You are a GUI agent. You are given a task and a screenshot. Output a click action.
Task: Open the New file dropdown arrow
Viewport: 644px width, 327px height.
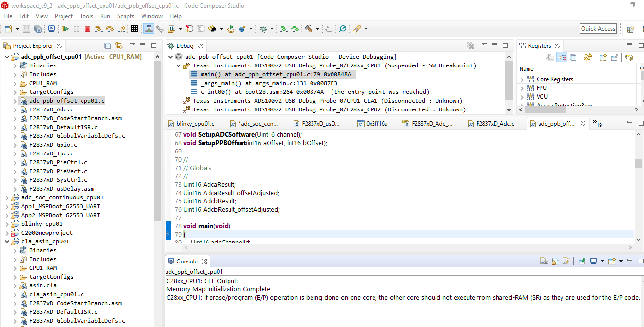[18, 29]
